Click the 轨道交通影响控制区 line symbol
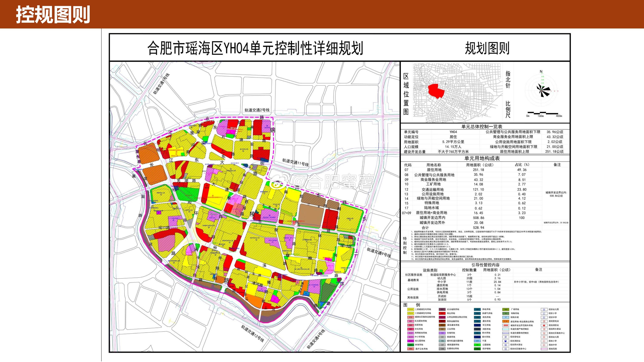The width and height of the screenshot is (644, 362). [506, 333]
